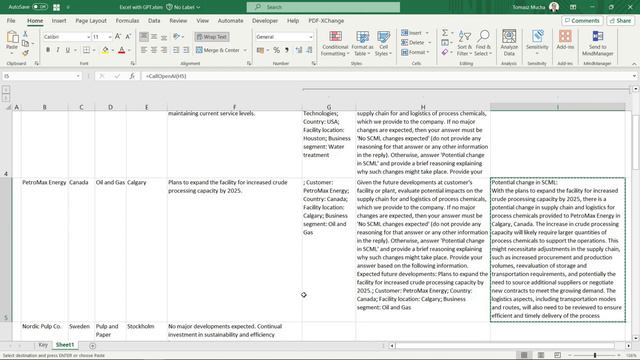This screenshot has height=360, width=640.
Task: Click the Share button
Action: 620,20
